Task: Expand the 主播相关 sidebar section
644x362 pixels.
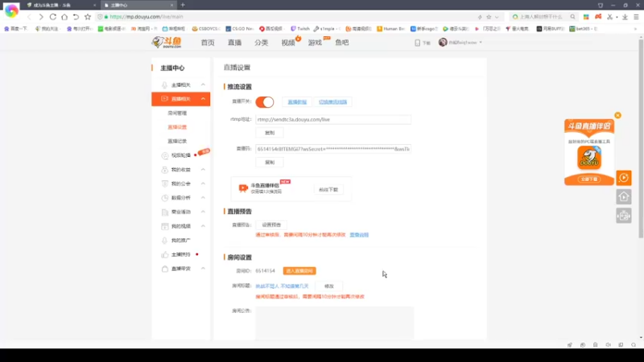Action: coord(203,84)
